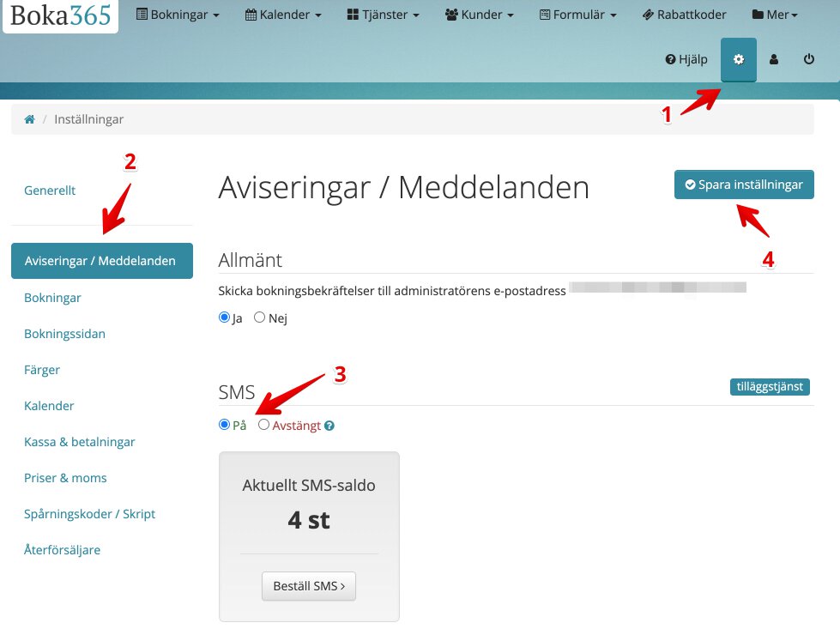Image resolution: width=840 pixels, height=641 pixels.
Task: Open the Hjälp page
Action: tap(686, 59)
